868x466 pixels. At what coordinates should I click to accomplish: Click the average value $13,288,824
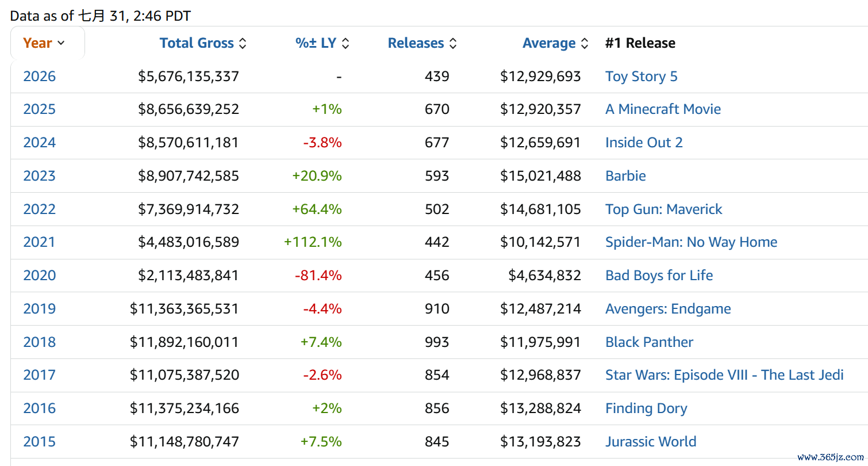point(541,408)
